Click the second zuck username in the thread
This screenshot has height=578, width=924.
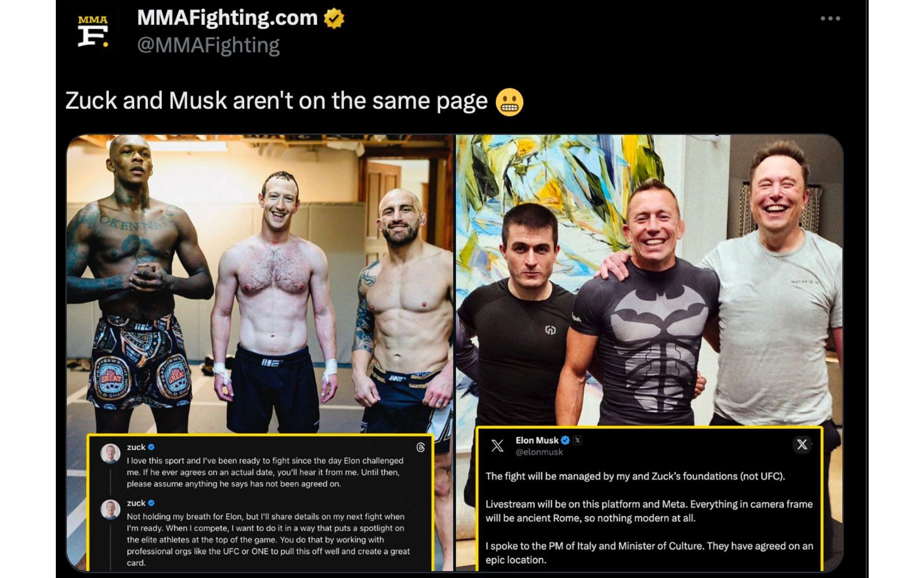pyautogui.click(x=136, y=503)
